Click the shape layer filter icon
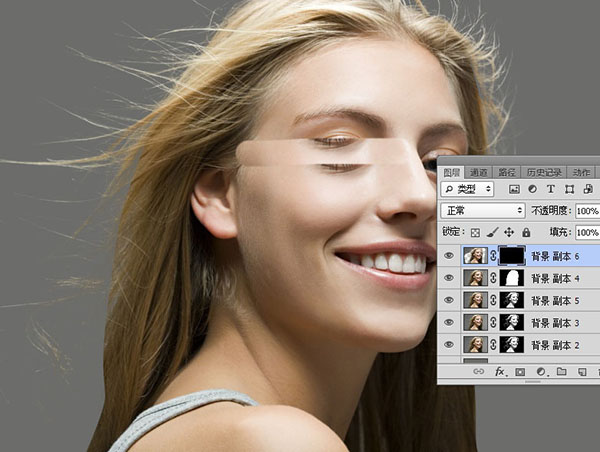Screen dimensions: 600x452 [569, 189]
